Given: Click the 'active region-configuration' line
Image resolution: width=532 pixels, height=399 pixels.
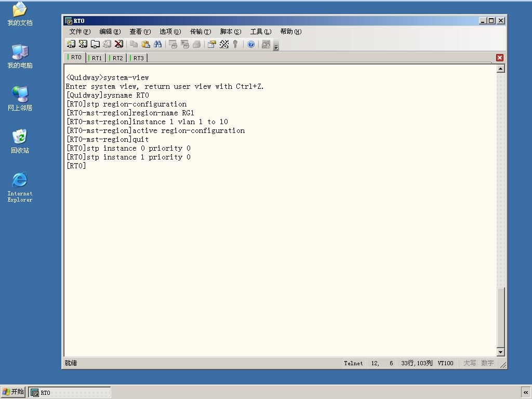Looking at the screenshot, I should click(x=155, y=130).
